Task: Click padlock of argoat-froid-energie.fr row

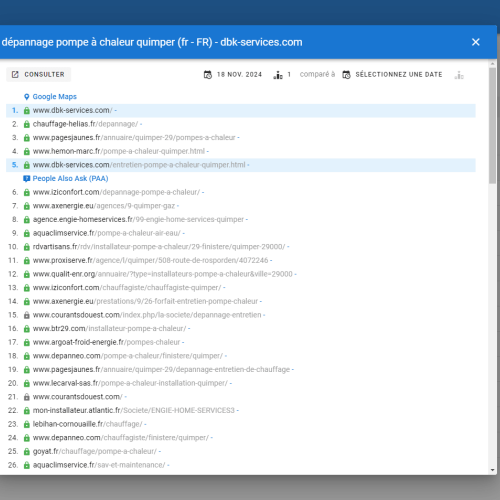Action: 27,343
